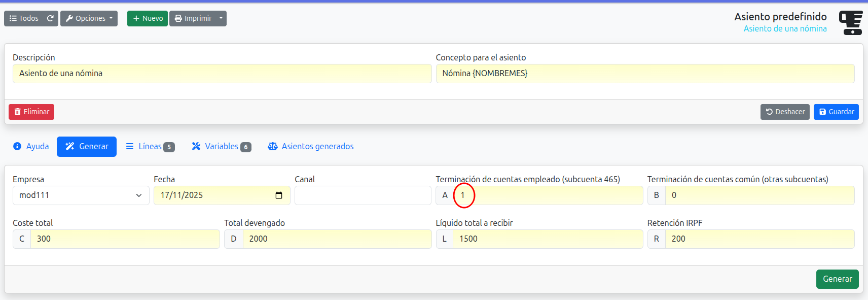Click the Total devengado field with 2000
The height and width of the screenshot is (300, 868).
pos(337,239)
